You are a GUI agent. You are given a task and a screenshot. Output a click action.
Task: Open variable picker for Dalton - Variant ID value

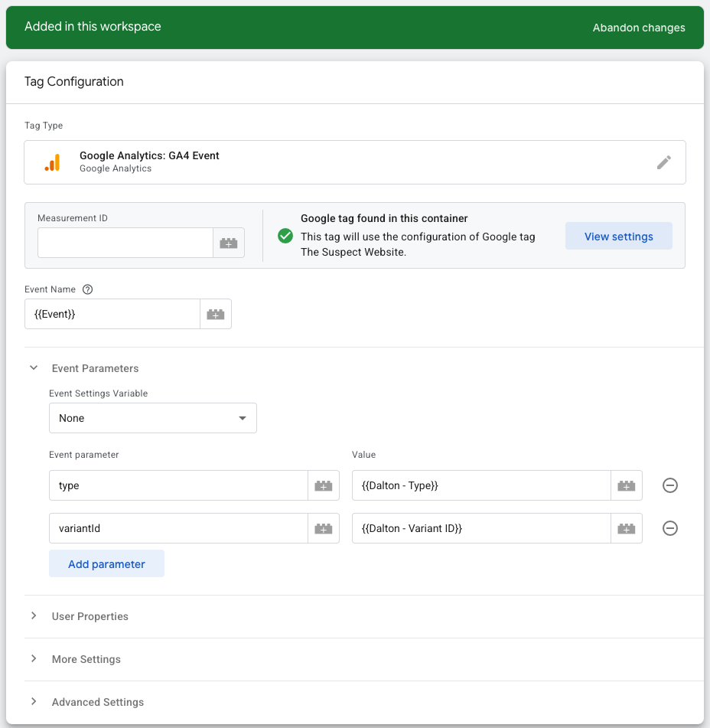tap(626, 528)
